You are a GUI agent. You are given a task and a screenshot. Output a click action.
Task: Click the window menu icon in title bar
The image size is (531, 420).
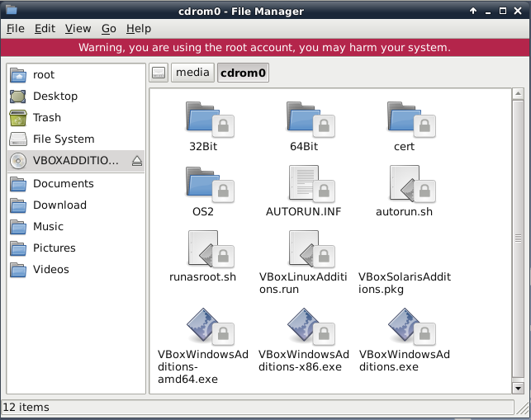click(x=11, y=10)
